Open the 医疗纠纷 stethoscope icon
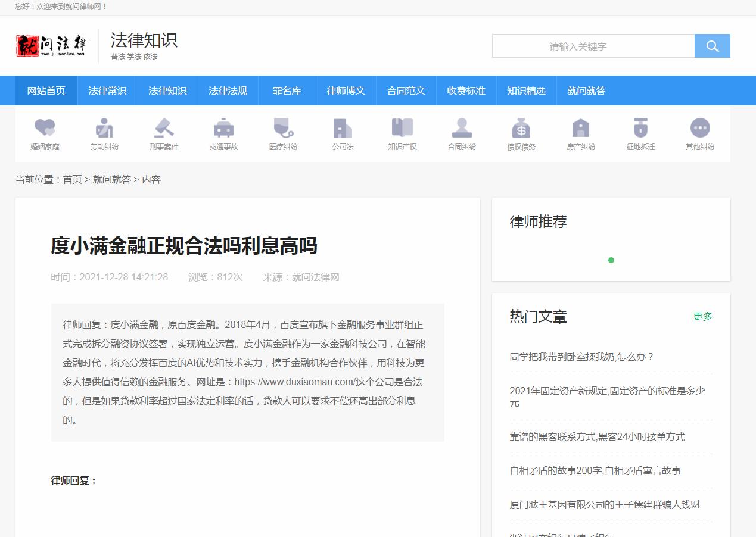This screenshot has width=756, height=537. coord(283,128)
